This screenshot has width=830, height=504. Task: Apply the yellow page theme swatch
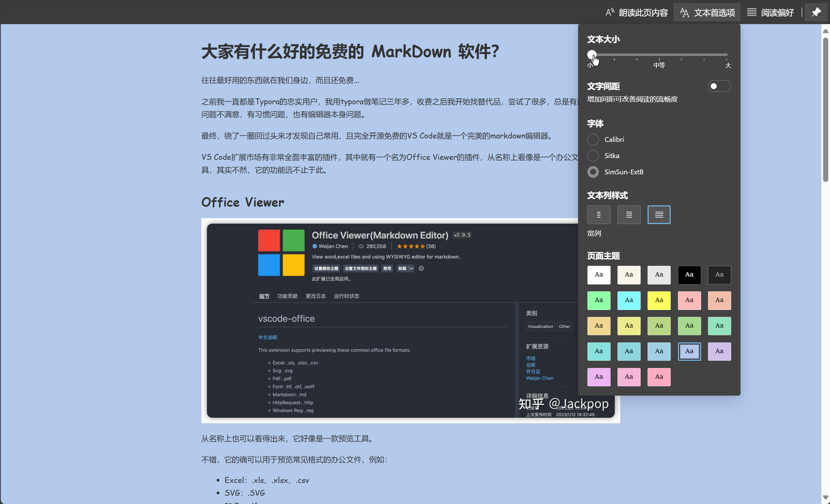659,300
